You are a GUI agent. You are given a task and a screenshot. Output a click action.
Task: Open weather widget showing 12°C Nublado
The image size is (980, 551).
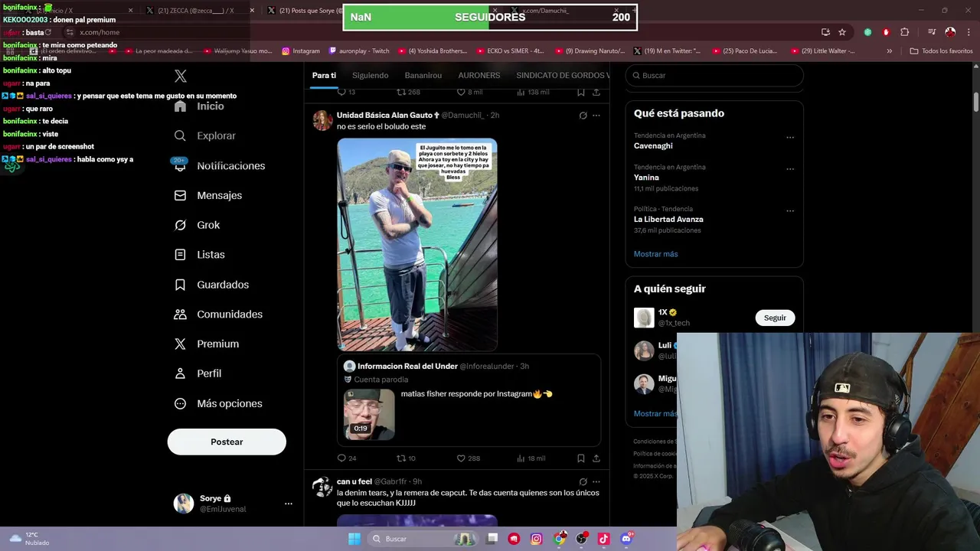tap(29, 539)
